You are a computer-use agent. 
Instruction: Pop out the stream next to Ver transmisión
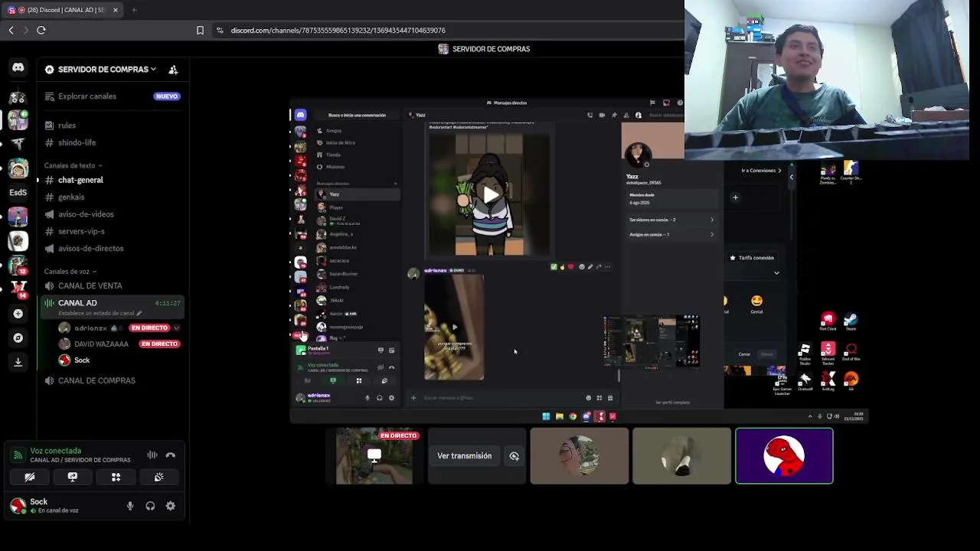pos(514,456)
